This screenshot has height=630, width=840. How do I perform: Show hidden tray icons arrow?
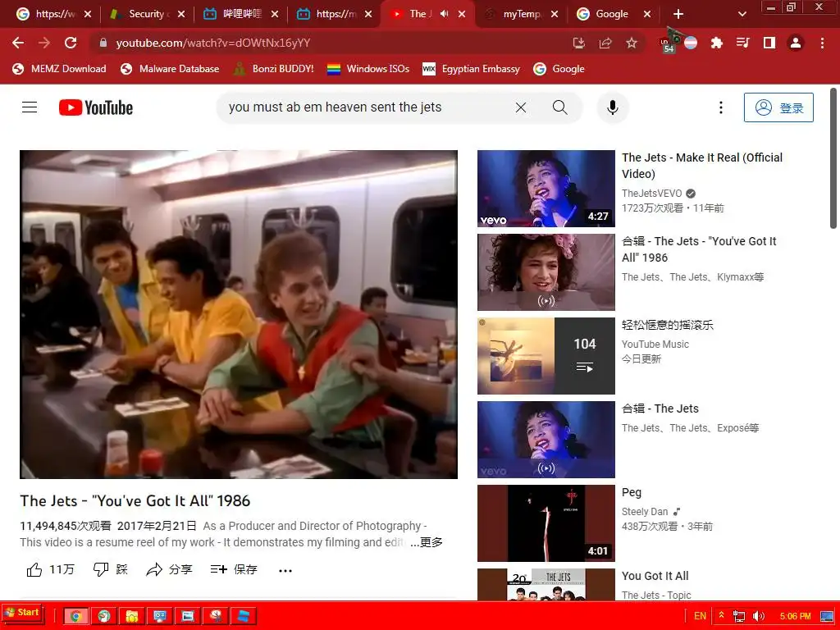tap(722, 615)
